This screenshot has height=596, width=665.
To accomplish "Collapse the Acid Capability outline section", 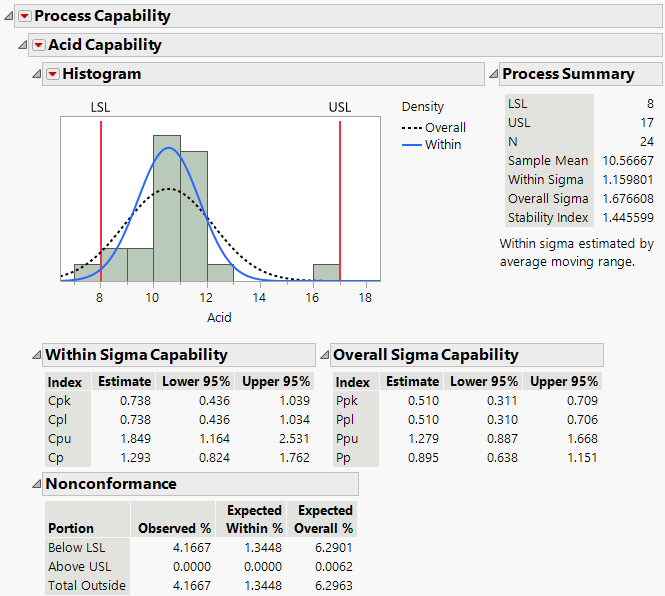I will click(x=22, y=45).
